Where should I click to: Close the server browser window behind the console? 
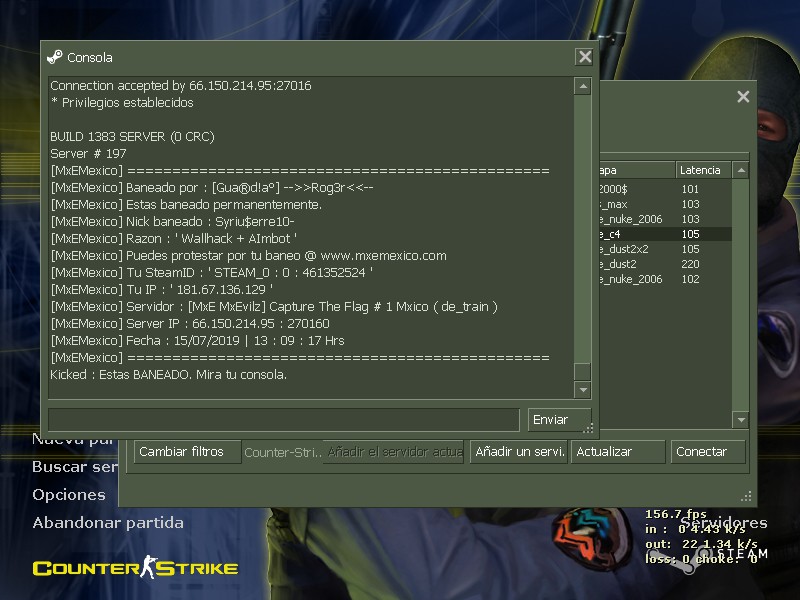click(x=743, y=96)
